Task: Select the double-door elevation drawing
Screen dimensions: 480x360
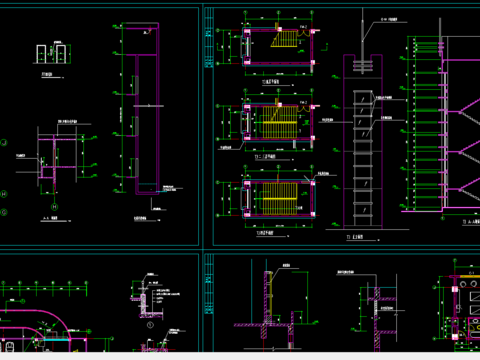Action: coord(53,53)
